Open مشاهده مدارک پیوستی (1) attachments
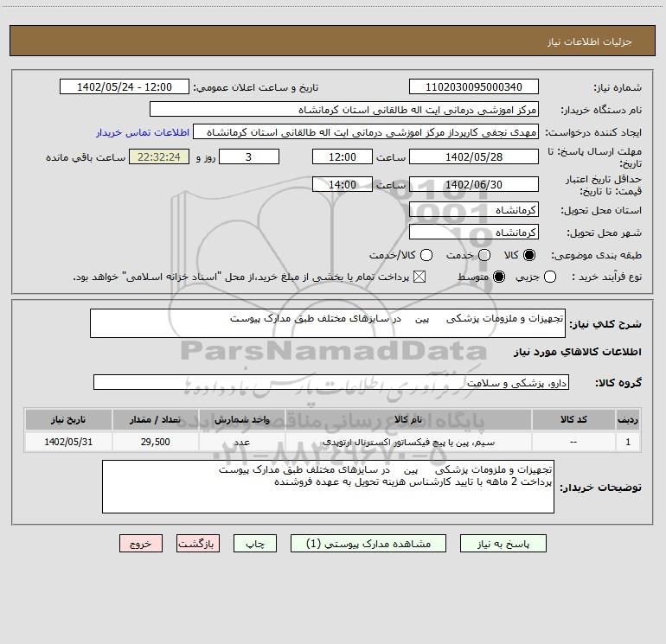 tap(368, 544)
